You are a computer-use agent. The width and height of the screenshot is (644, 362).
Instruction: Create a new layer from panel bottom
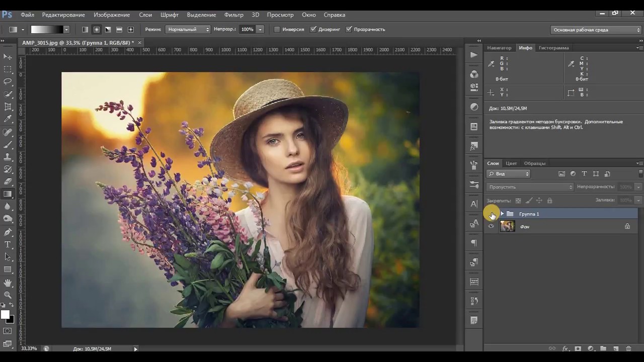pos(616,348)
